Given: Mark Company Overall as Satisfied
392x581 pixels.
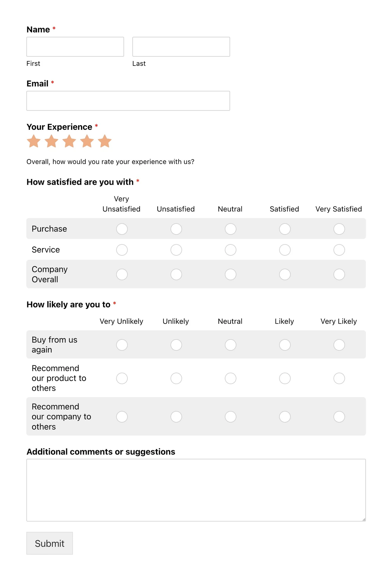Looking at the screenshot, I should pos(285,274).
